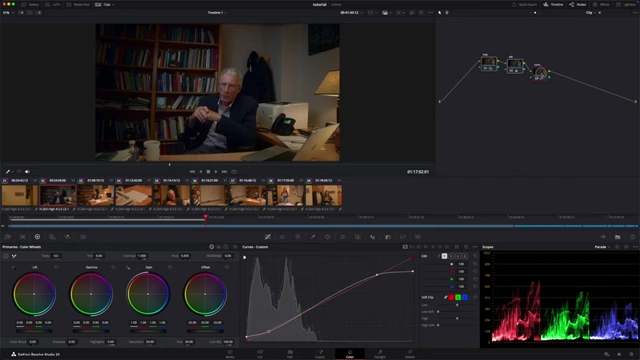Open the Timeline 1 name dropdown
This screenshot has height=360, width=640.
(x=217, y=13)
